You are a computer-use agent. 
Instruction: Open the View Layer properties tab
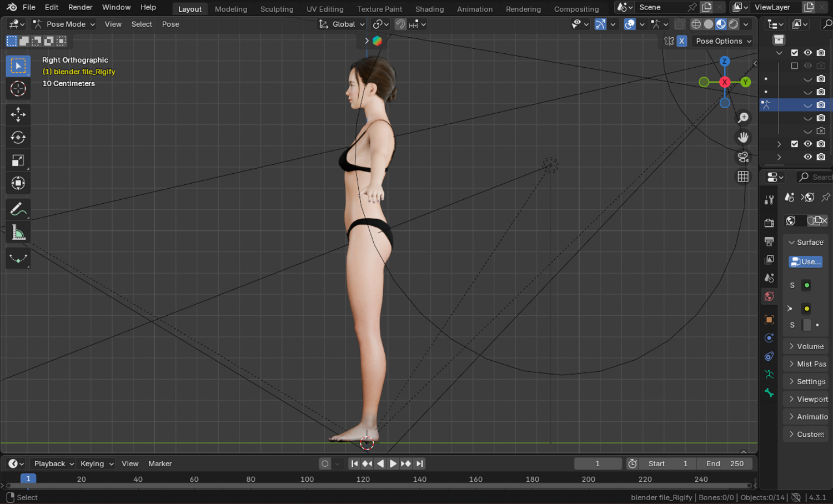tap(769, 260)
